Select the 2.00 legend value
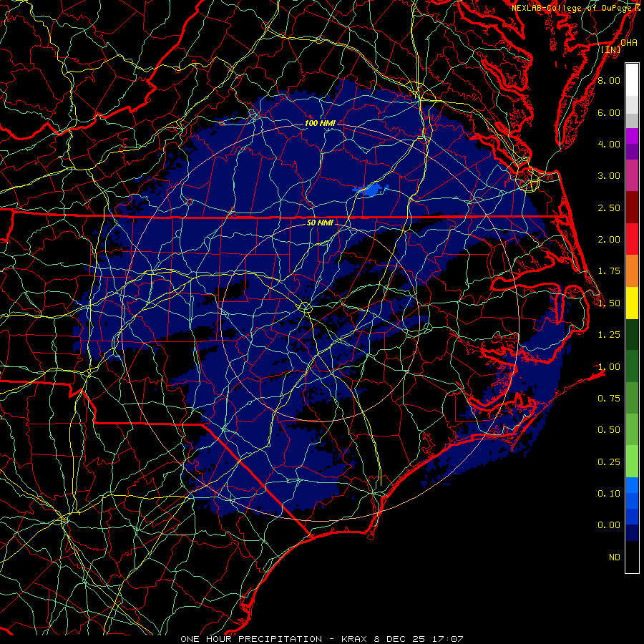The height and width of the screenshot is (644, 644). [x=609, y=240]
